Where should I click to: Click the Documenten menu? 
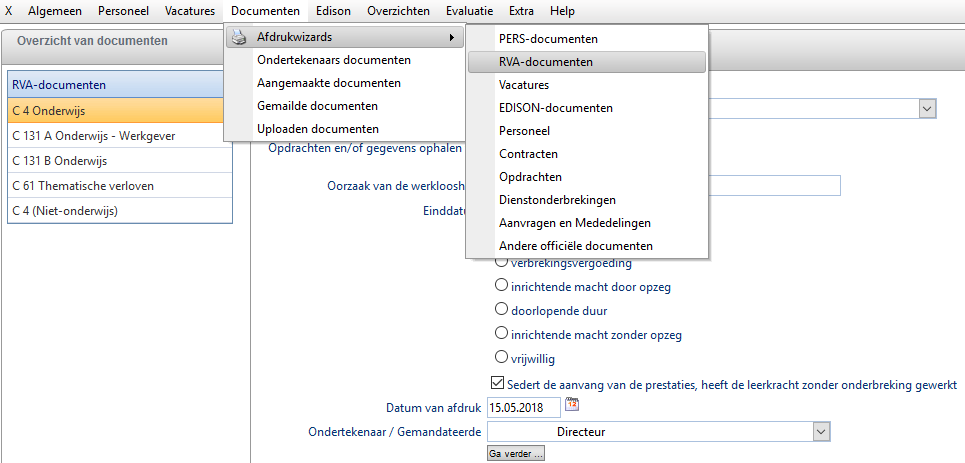(x=265, y=10)
